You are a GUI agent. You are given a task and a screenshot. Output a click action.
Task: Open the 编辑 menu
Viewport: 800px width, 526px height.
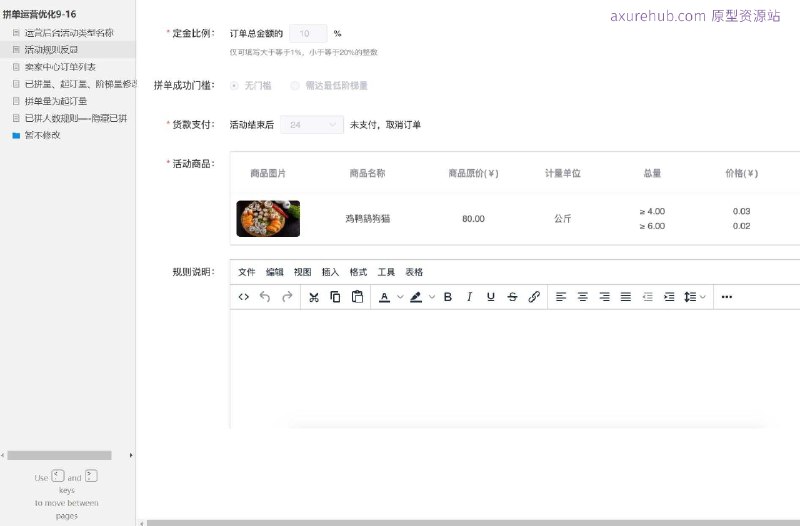click(x=274, y=272)
